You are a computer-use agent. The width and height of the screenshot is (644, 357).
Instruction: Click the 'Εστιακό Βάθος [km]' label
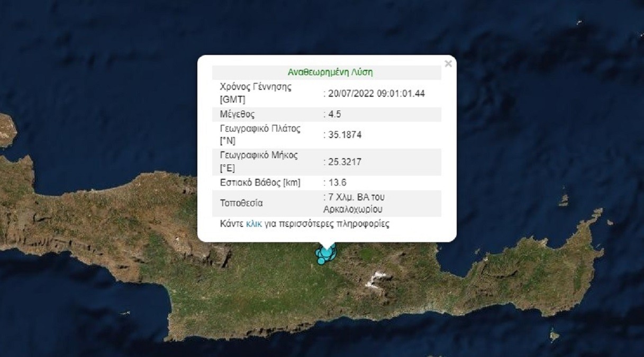pyautogui.click(x=260, y=182)
